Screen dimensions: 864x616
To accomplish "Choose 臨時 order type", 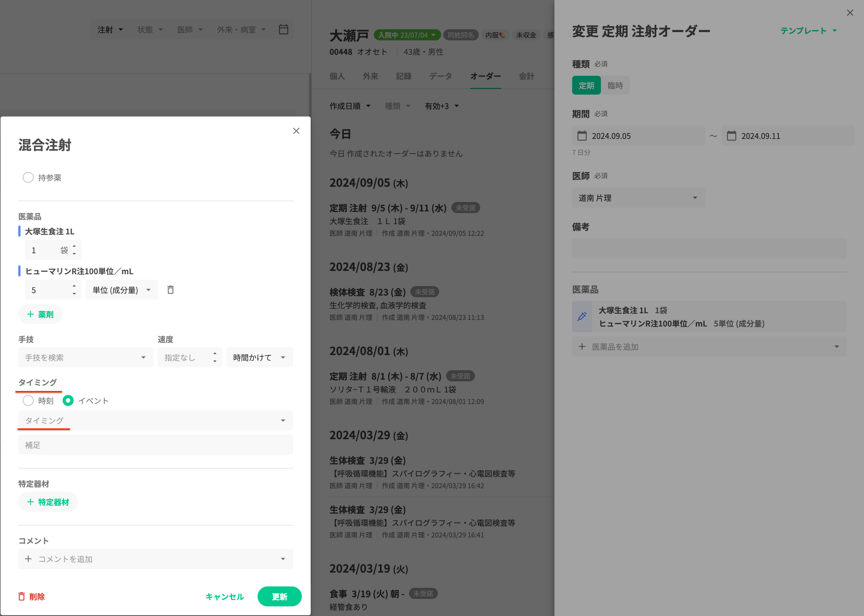I will tap(615, 85).
